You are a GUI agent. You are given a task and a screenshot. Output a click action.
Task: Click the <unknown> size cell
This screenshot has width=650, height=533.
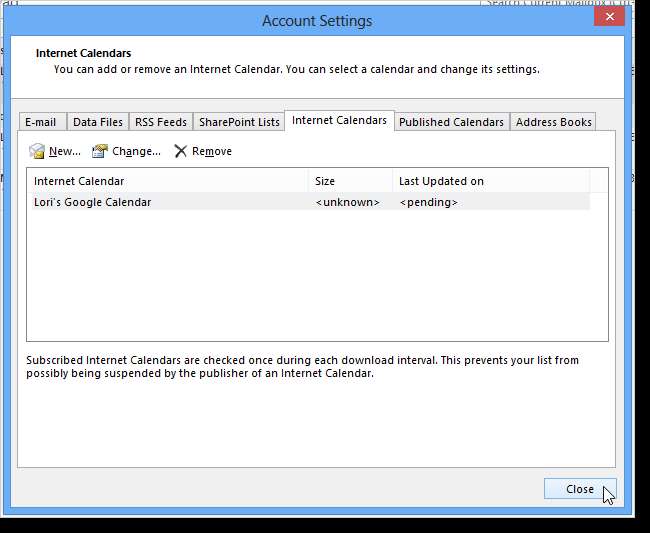pyautogui.click(x=347, y=202)
